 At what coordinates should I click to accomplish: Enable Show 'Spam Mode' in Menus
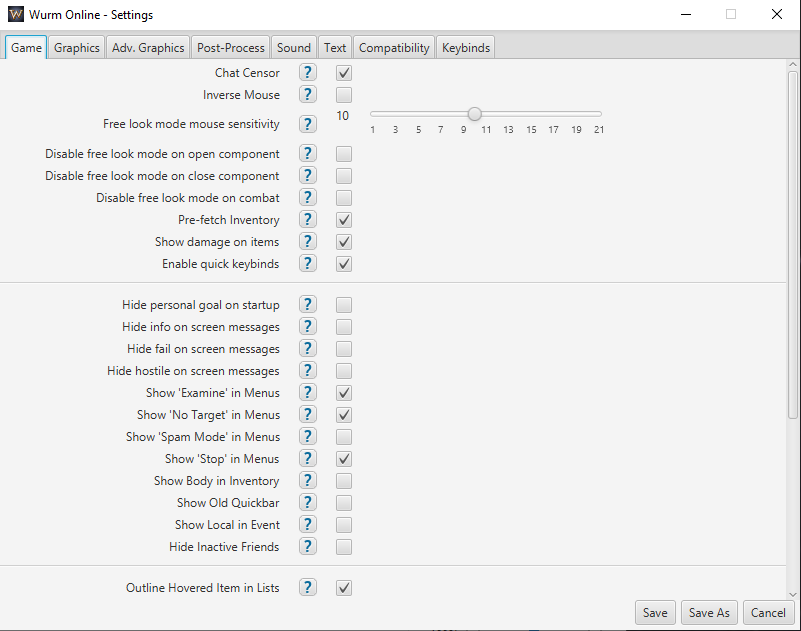[344, 437]
